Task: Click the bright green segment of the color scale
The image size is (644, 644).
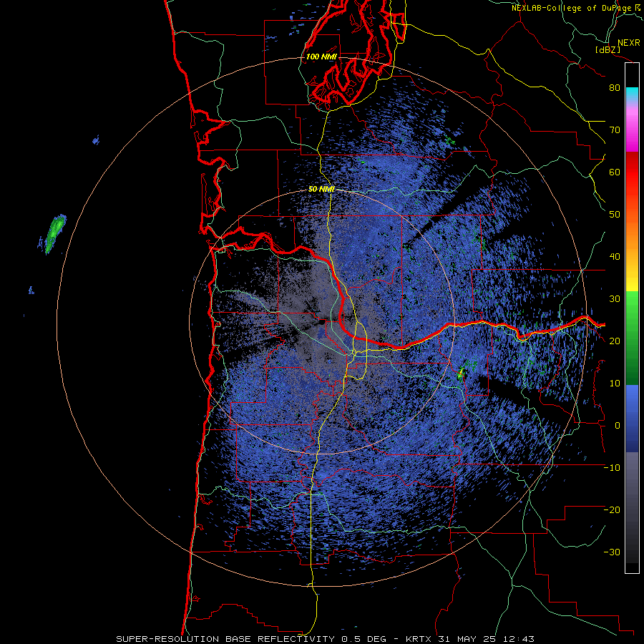Action: pyautogui.click(x=632, y=306)
